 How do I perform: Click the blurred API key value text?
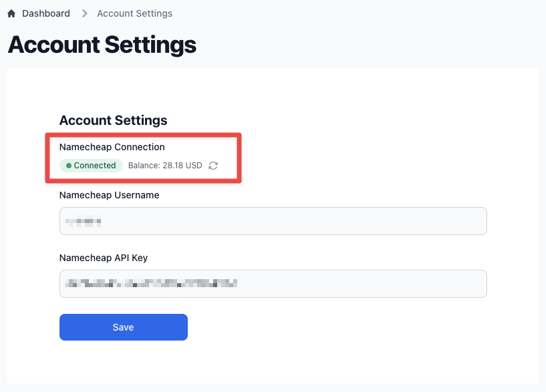[150, 283]
